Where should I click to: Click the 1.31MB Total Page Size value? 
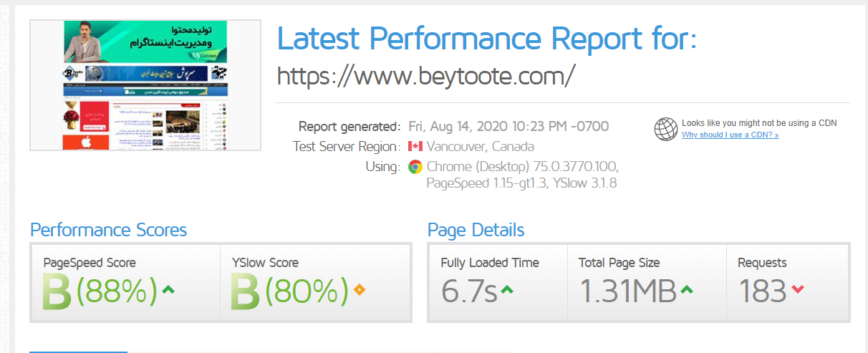click(627, 291)
